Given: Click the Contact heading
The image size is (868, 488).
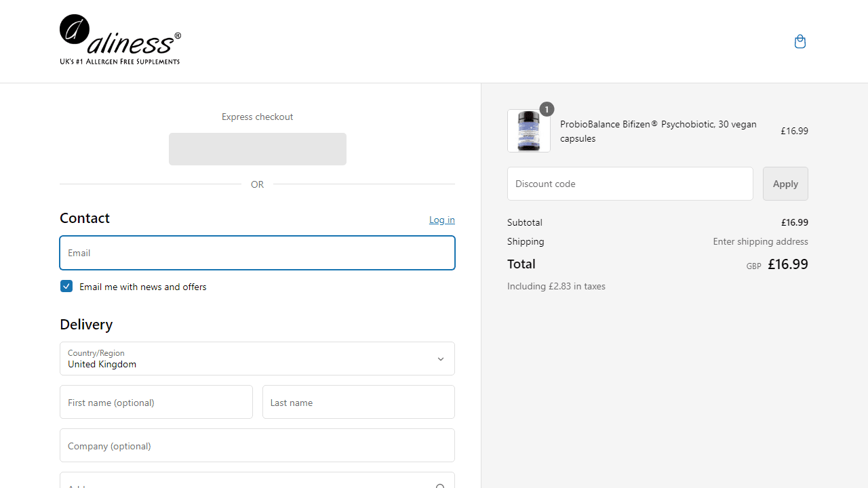Looking at the screenshot, I should [x=85, y=218].
